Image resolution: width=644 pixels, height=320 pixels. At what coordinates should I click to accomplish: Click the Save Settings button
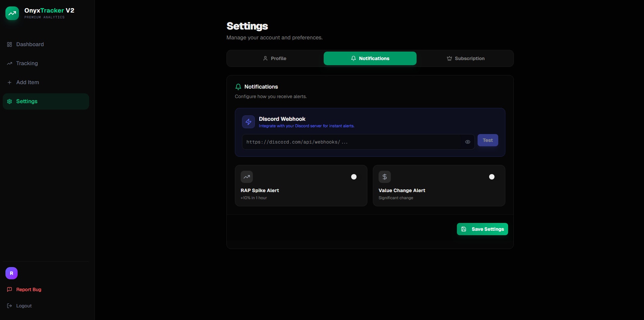click(x=482, y=229)
